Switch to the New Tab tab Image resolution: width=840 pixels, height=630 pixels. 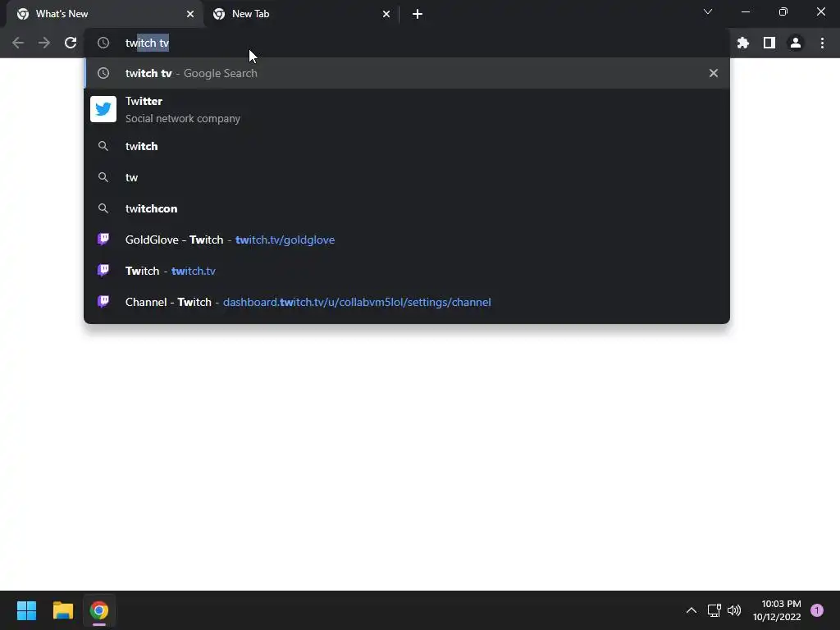301,14
